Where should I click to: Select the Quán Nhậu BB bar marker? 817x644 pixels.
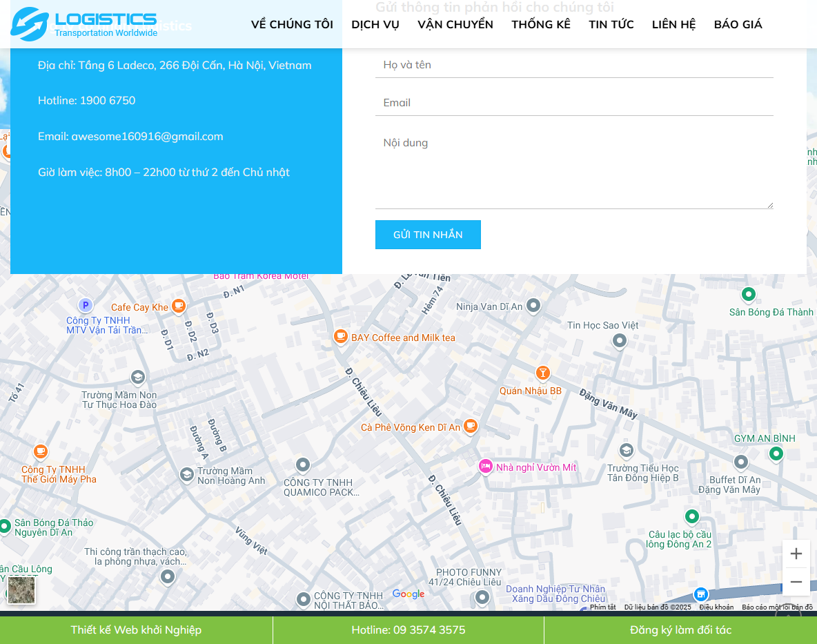coord(543,373)
